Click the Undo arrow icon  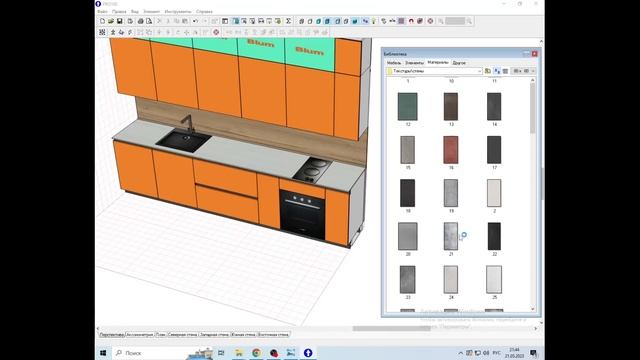[x=195, y=21]
